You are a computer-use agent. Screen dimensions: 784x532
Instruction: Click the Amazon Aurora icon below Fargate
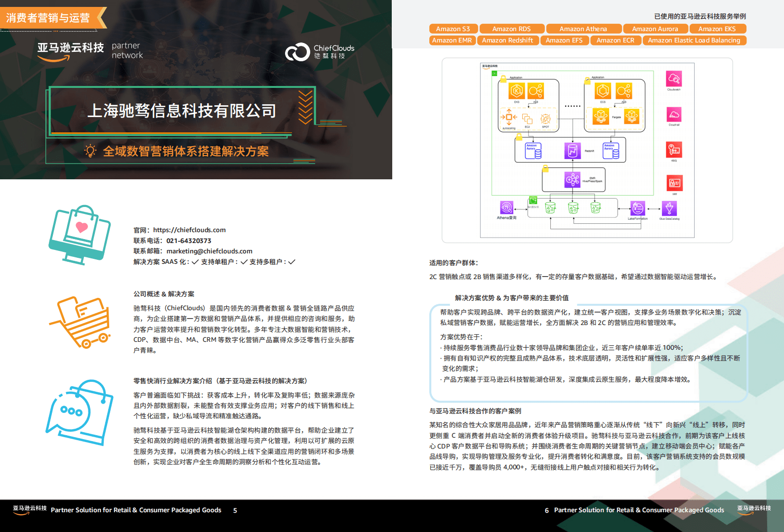611,151
